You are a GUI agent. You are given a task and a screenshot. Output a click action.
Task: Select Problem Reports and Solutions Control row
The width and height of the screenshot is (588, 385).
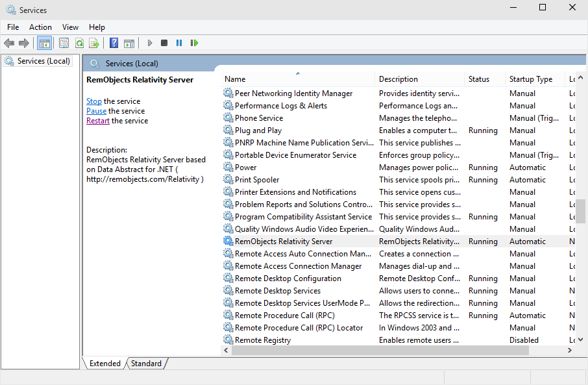coord(398,204)
